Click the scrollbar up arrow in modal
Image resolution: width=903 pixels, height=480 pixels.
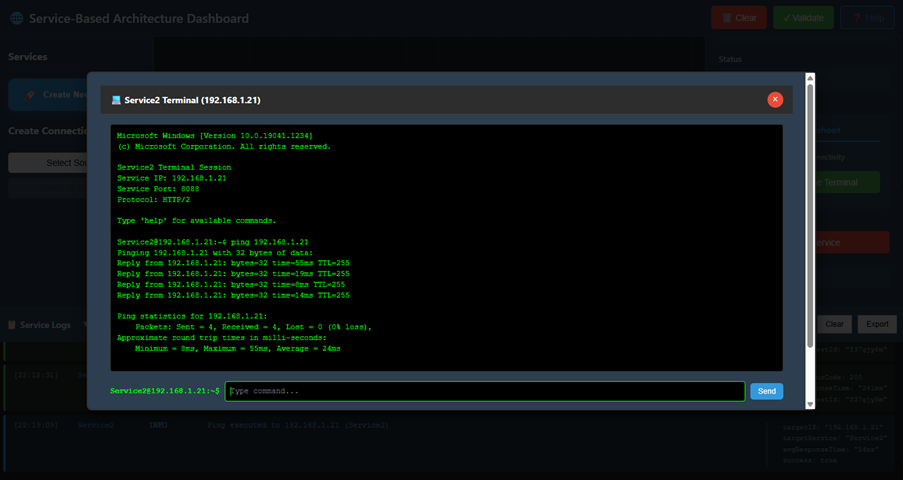point(810,78)
